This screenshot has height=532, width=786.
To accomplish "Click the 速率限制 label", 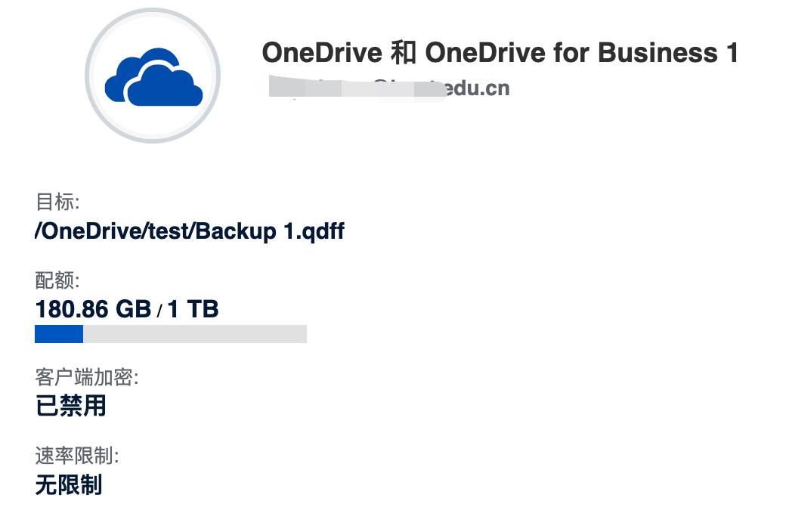I will 76,456.
